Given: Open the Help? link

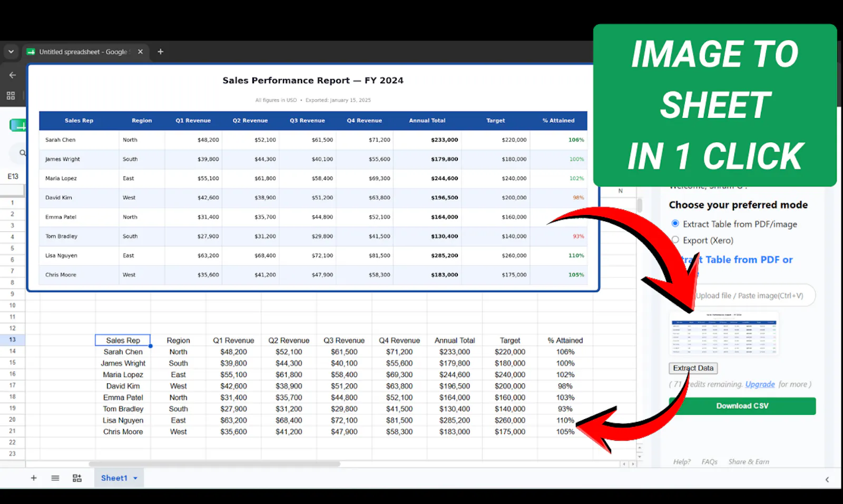Looking at the screenshot, I should pyautogui.click(x=682, y=462).
